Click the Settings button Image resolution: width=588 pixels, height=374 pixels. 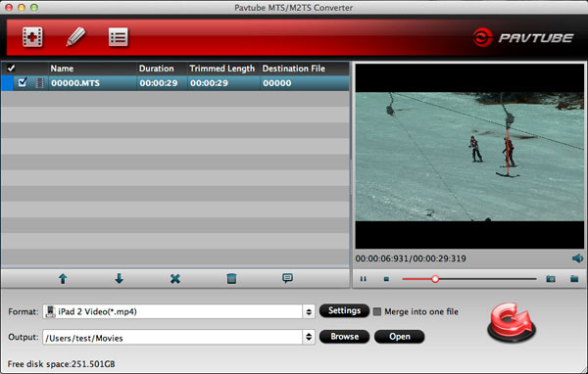[344, 310]
